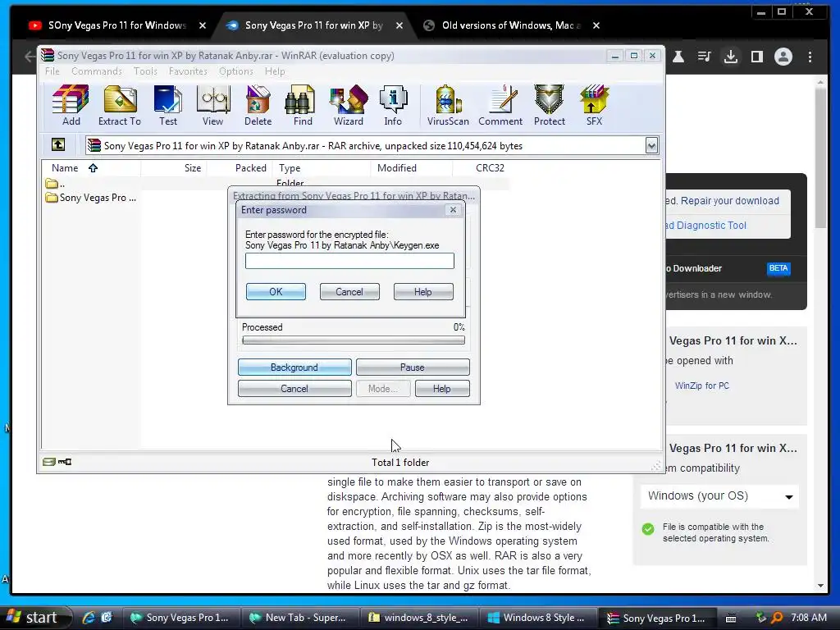Click the password input field

[x=349, y=261]
